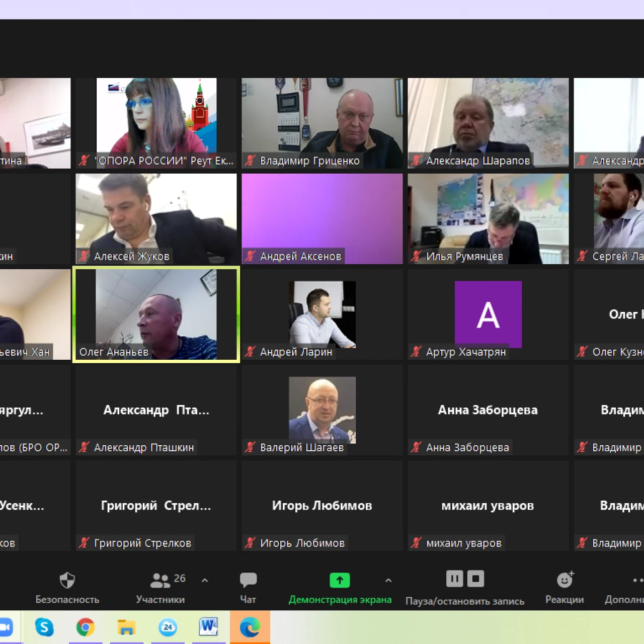
Task: Click the participant count 26
Action: tap(180, 578)
